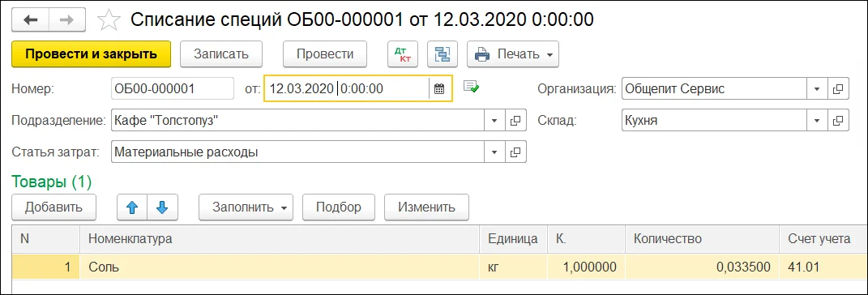This screenshot has height=295, width=868.
Task: Show Дт/Кт accounting entries
Action: [x=403, y=54]
